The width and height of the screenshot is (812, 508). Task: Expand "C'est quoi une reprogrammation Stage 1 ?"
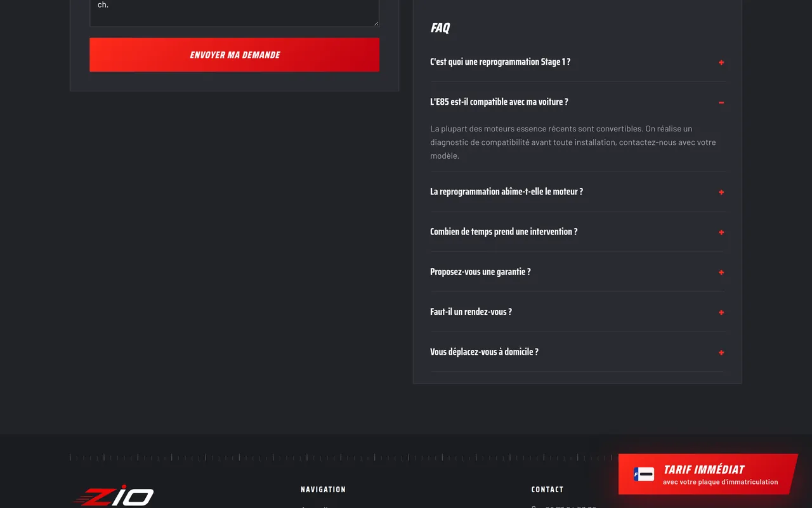click(577, 62)
